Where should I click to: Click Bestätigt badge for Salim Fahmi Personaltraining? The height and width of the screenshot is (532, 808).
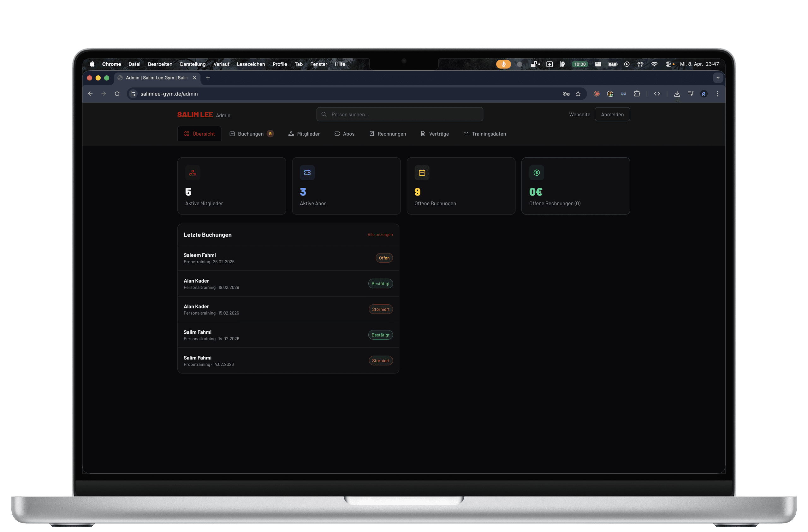[x=380, y=335]
